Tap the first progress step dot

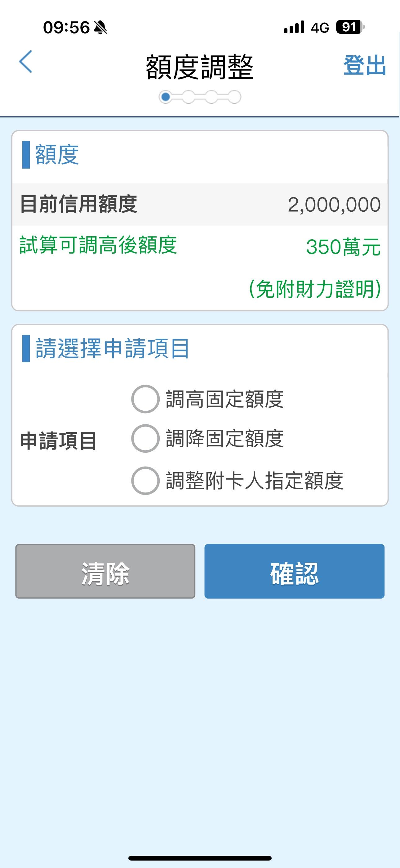(x=165, y=97)
